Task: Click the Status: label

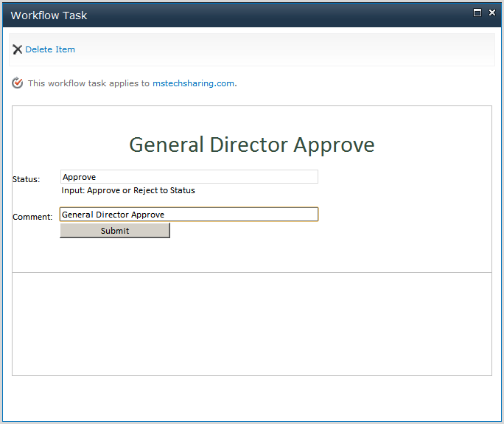Action: tap(26, 179)
